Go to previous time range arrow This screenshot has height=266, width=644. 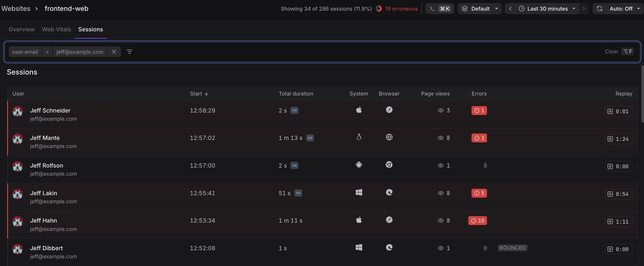510,9
